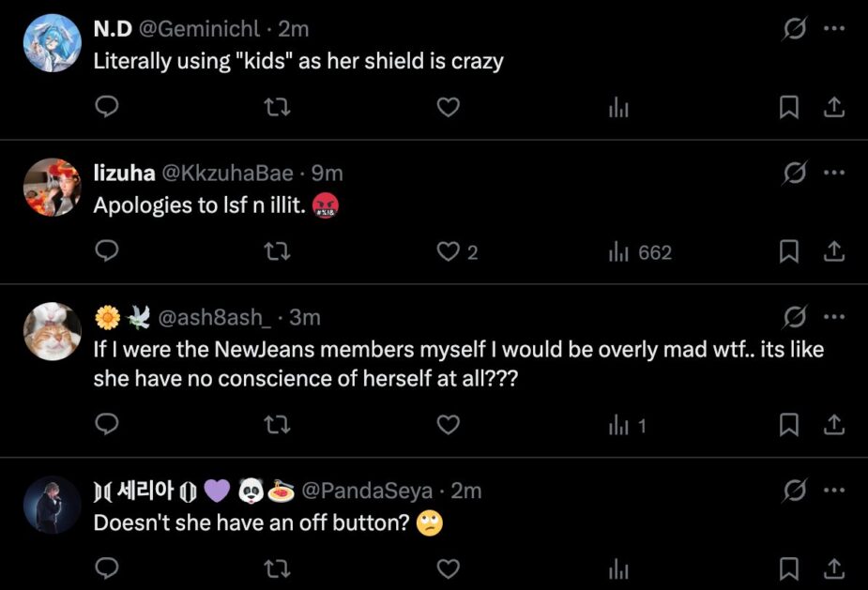
Task: Like the 'off button' tweet by @PandaSeya
Action: [x=449, y=569]
